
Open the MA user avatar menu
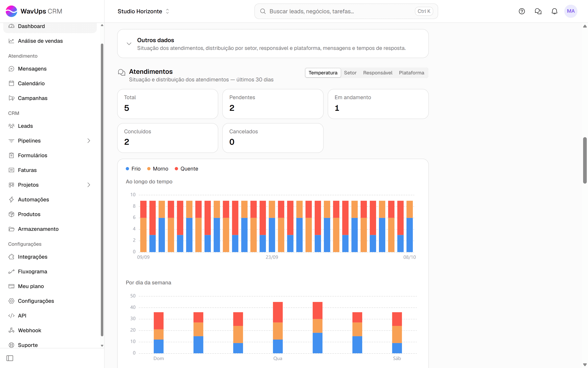click(x=570, y=11)
